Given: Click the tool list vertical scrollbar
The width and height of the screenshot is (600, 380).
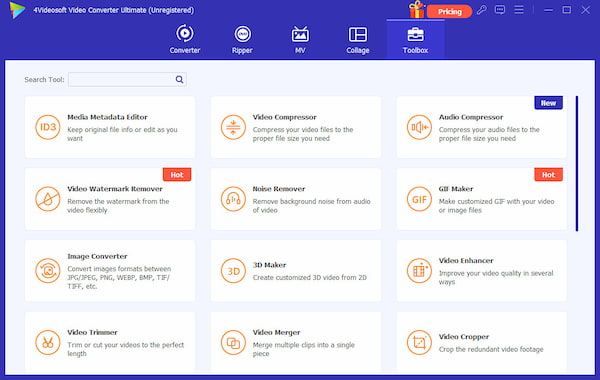Looking at the screenshot, I should click(577, 164).
